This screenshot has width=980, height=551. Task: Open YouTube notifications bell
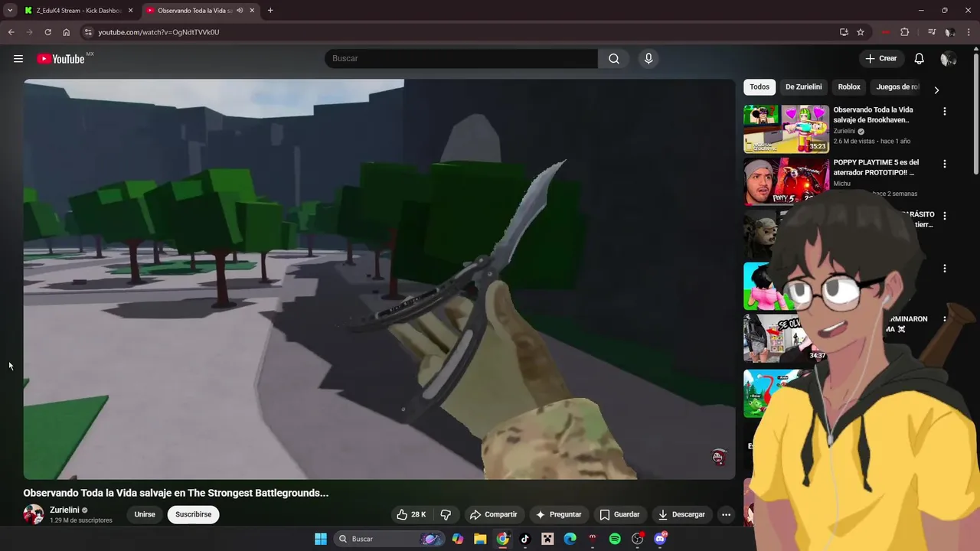tap(920, 59)
